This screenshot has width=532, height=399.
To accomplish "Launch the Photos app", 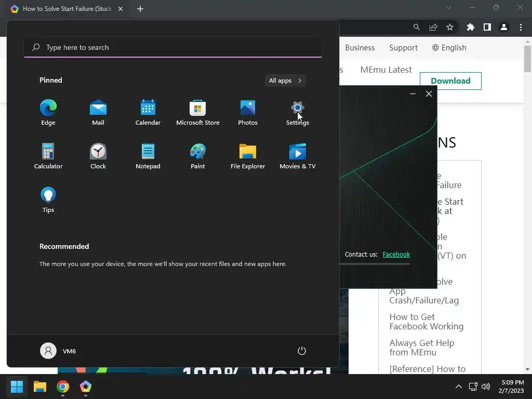I will point(248,113).
